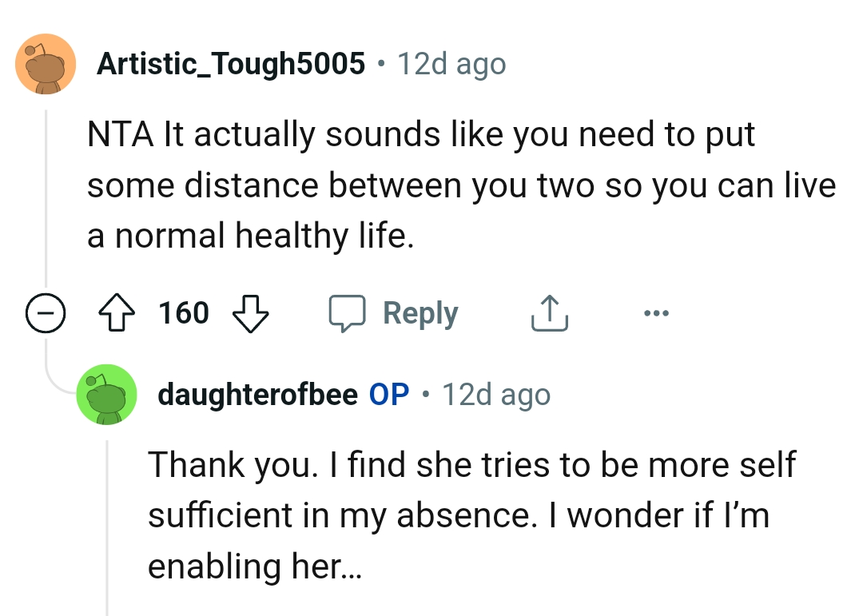Screen dimensions: 863x616
Task: Downvote Artistic_Tough5005's comment
Action: 252,314
